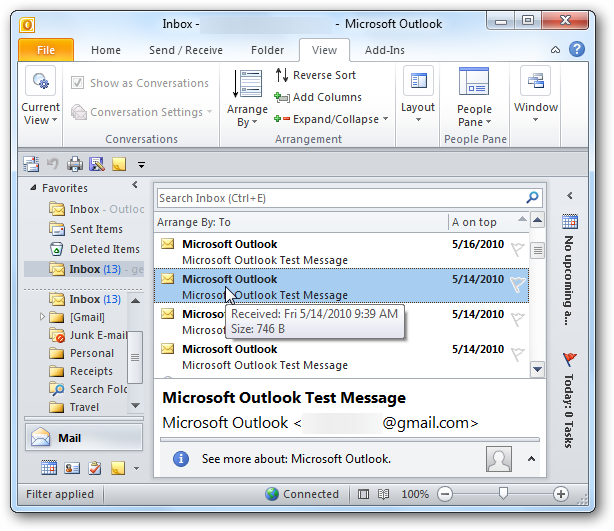Image resolution: width=614 pixels, height=531 pixels.
Task: Click the Send/Receive All Folders quick access icon
Action: point(31,164)
